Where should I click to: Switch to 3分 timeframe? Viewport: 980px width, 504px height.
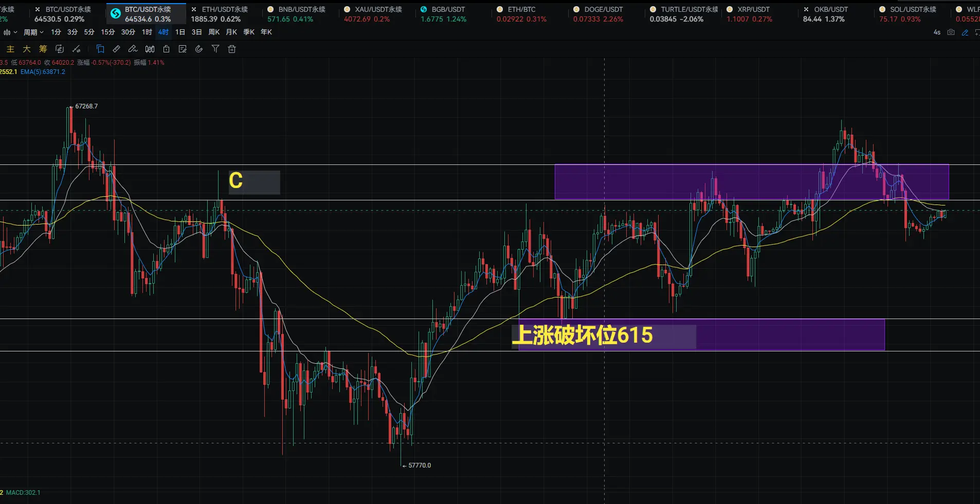click(72, 32)
